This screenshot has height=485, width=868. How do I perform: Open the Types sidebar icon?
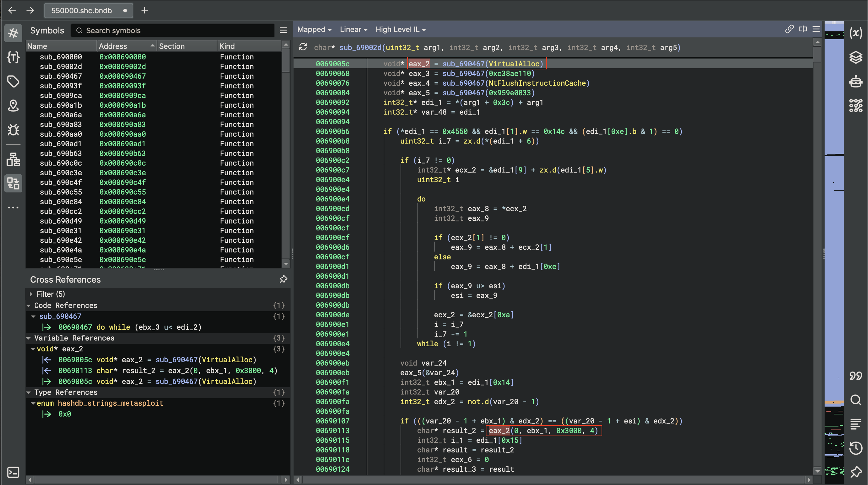[13, 57]
